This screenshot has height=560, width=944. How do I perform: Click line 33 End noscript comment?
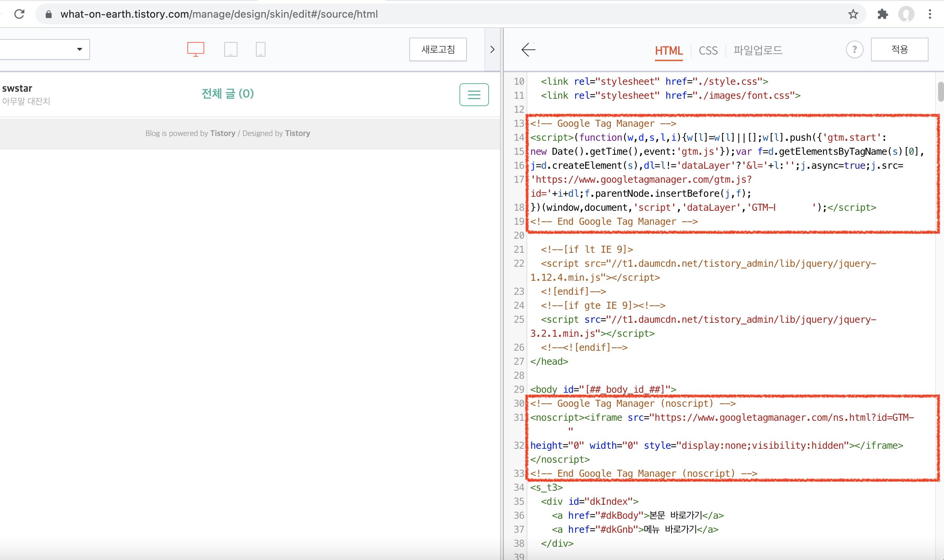(x=643, y=473)
